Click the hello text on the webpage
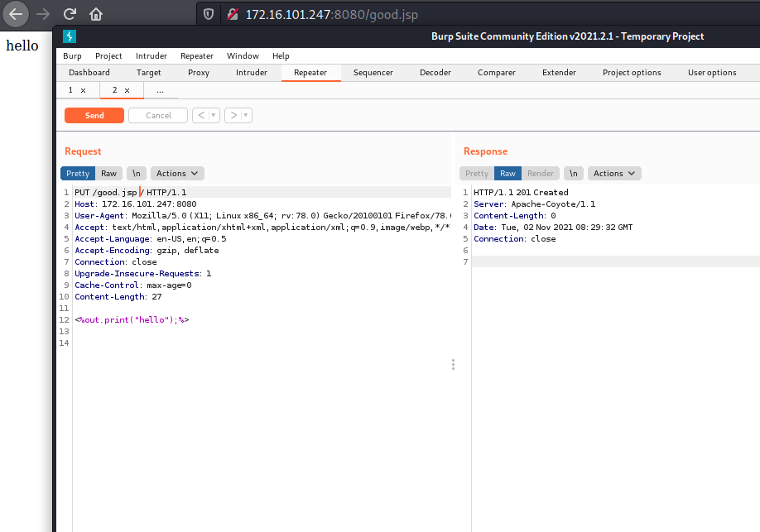 pos(22,46)
